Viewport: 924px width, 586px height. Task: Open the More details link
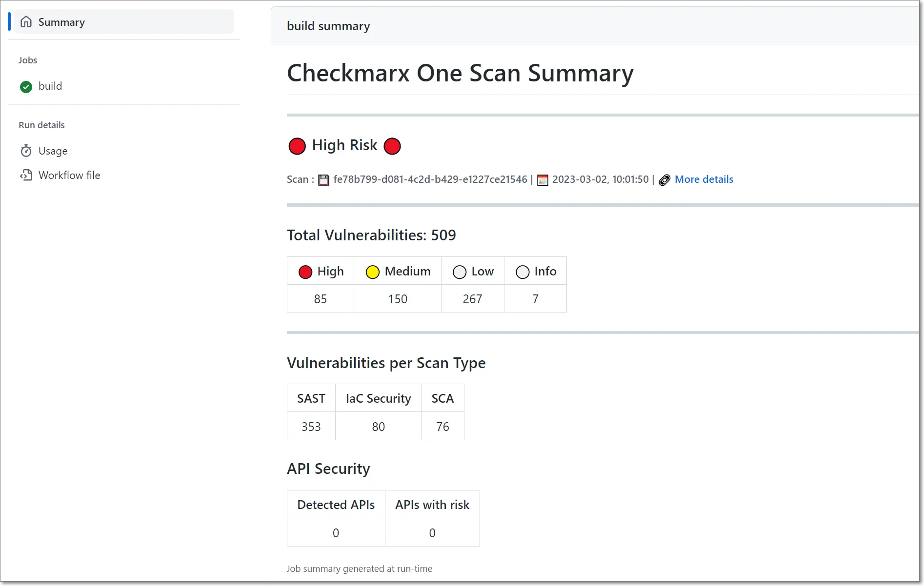click(x=704, y=179)
